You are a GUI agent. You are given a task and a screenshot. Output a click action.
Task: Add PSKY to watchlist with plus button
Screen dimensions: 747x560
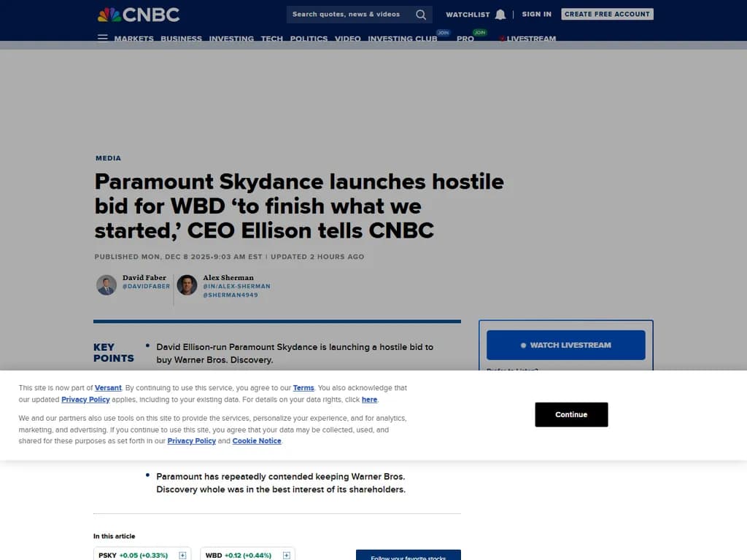[x=181, y=555]
